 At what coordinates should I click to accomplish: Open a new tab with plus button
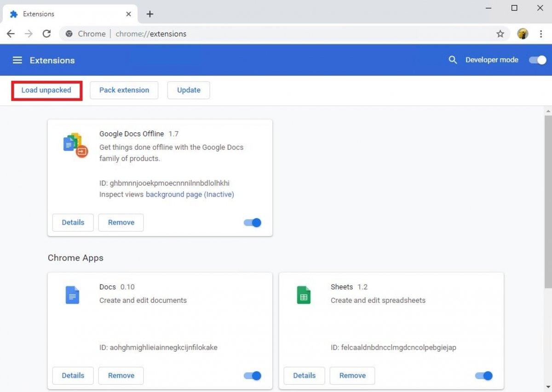point(149,14)
